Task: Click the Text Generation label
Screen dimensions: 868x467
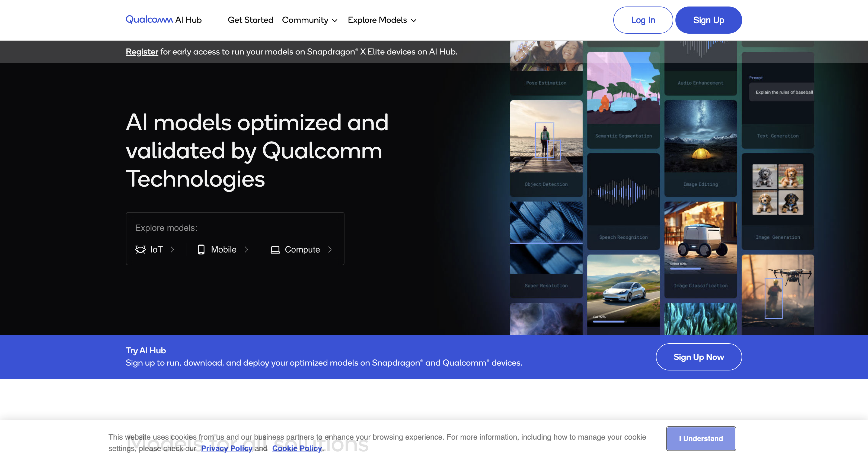Action: coord(777,136)
